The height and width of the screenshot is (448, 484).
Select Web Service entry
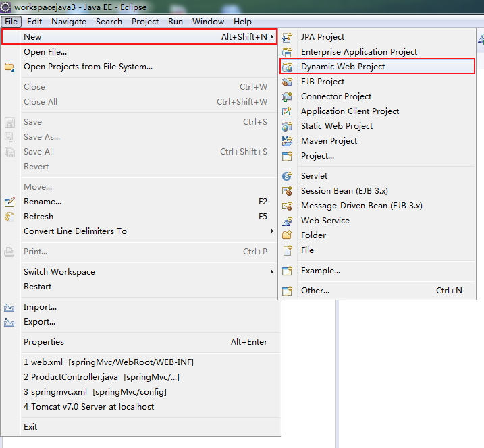[x=377, y=221]
